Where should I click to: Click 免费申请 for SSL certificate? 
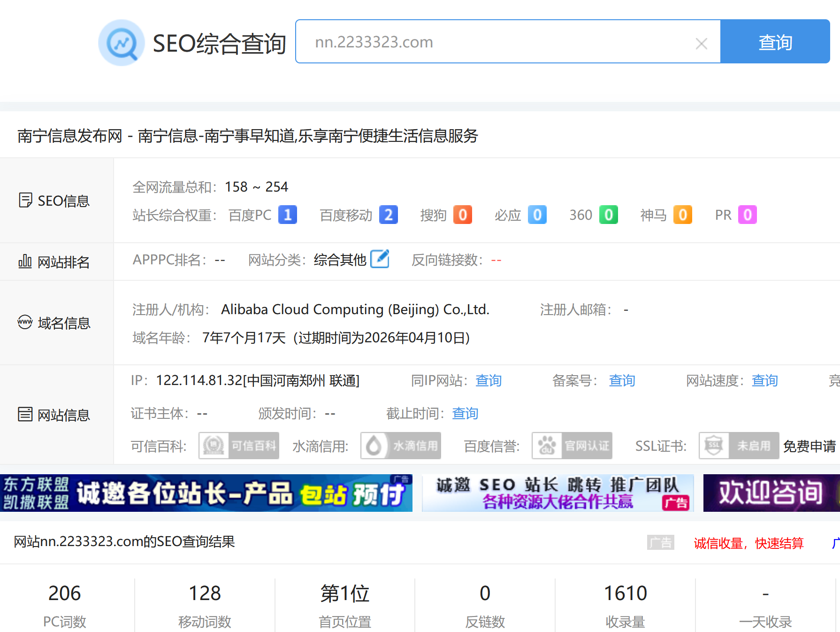[809, 446]
